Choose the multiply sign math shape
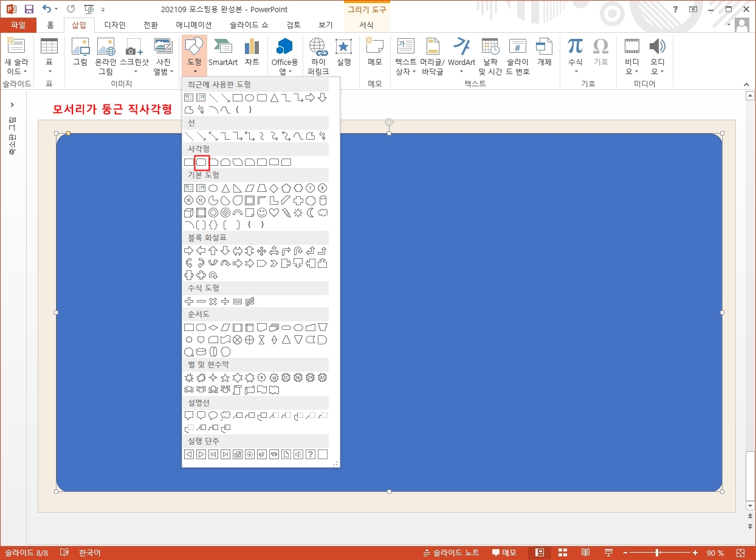Image resolution: width=756 pixels, height=560 pixels. pyautogui.click(x=213, y=301)
